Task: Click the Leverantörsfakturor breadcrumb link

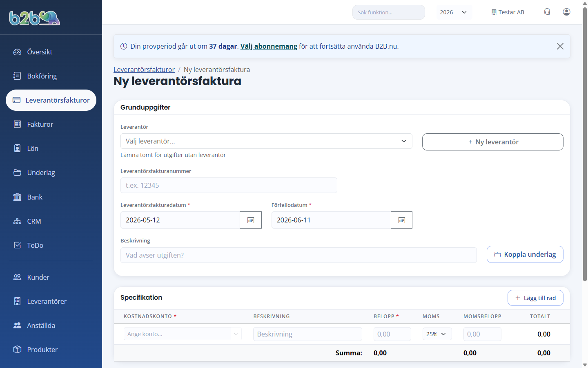Action: tap(144, 70)
